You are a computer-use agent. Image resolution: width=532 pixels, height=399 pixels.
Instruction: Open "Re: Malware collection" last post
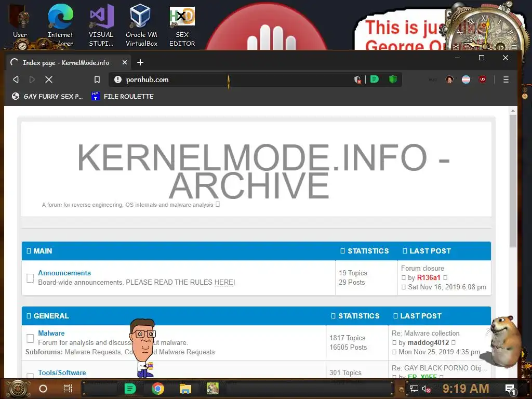click(x=425, y=333)
